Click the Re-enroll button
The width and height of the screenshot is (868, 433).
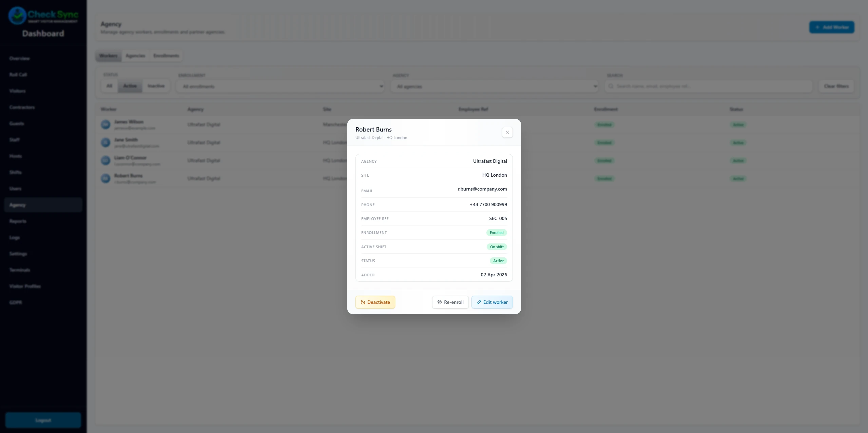tap(450, 302)
